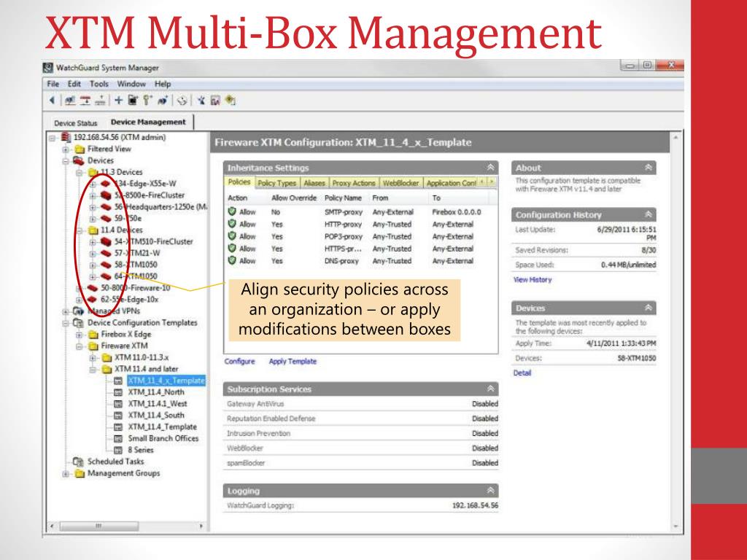Click the blue plus toolbar icon
Screen dimensions: 747x560
tap(119, 101)
